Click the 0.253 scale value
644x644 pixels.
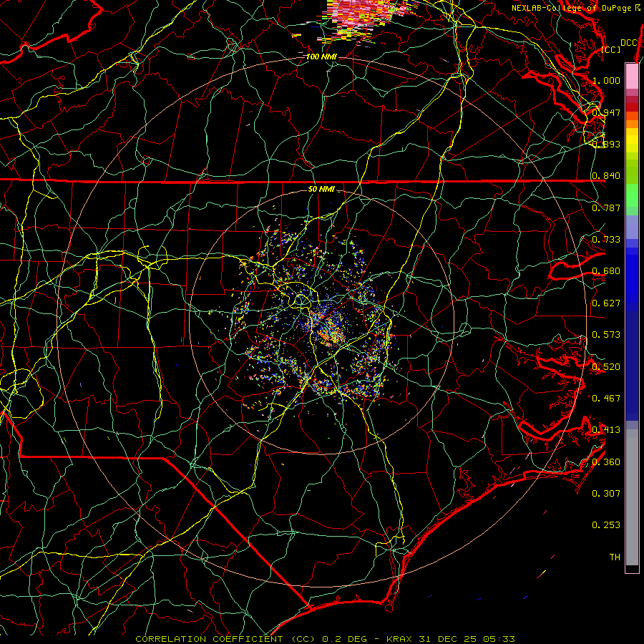tap(607, 525)
